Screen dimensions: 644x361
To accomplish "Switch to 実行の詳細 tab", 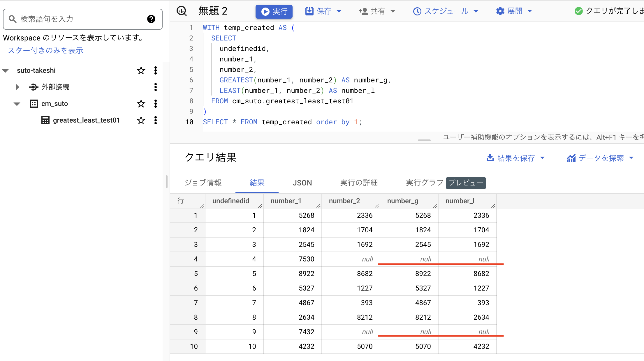I will [359, 183].
